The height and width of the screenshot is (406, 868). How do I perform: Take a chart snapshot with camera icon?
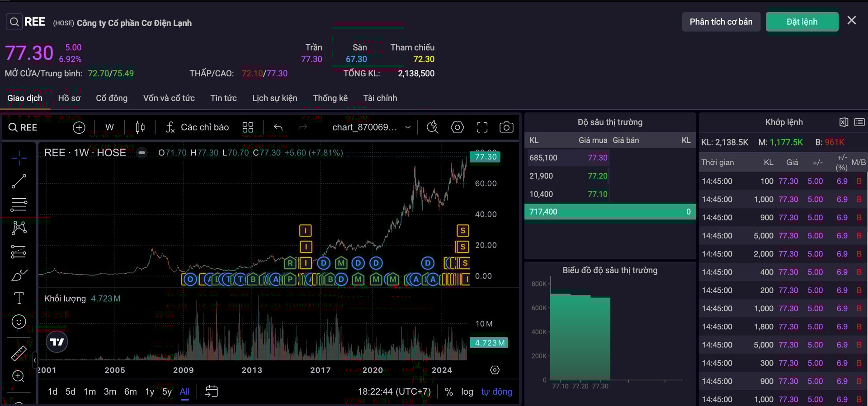pyautogui.click(x=506, y=127)
